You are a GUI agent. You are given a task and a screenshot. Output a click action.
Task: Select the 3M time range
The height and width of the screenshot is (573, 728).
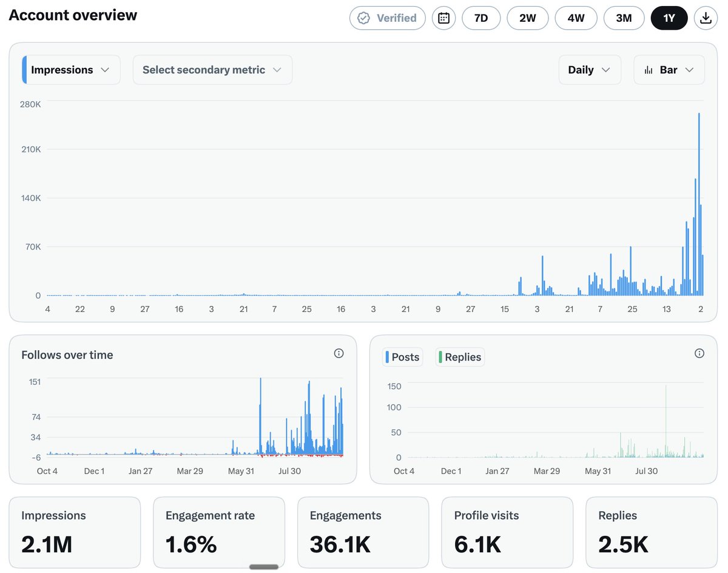[624, 18]
